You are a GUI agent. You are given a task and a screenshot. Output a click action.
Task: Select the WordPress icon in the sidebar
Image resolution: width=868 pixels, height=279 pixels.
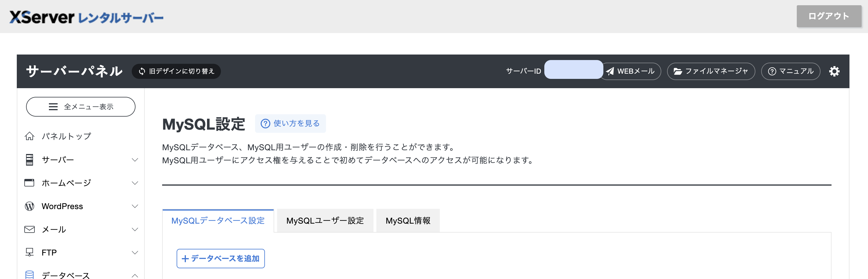tap(30, 206)
